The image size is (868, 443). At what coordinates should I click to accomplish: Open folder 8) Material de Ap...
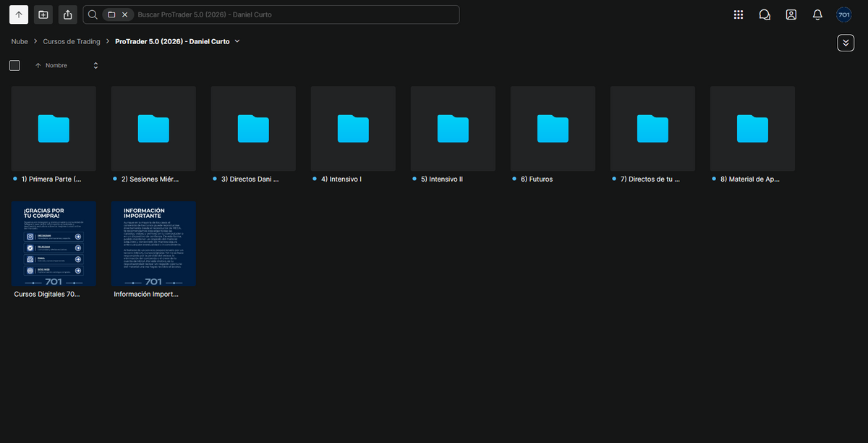coord(752,129)
